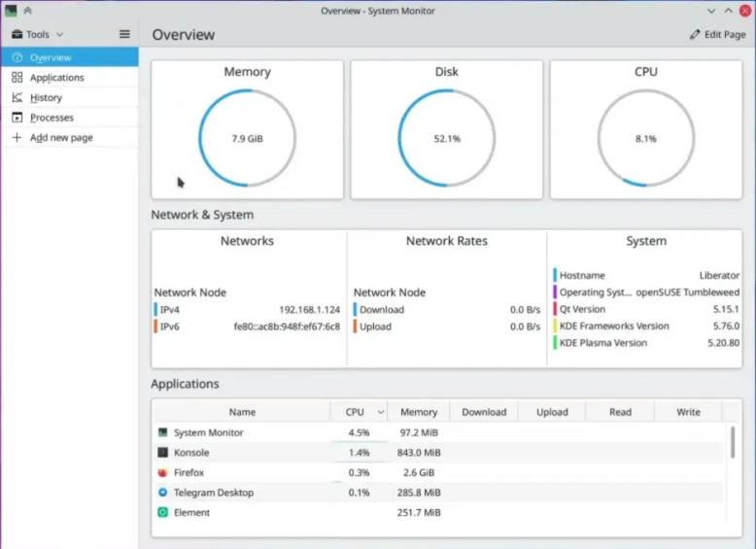Click the Disk usage circular gauge

pos(447,138)
